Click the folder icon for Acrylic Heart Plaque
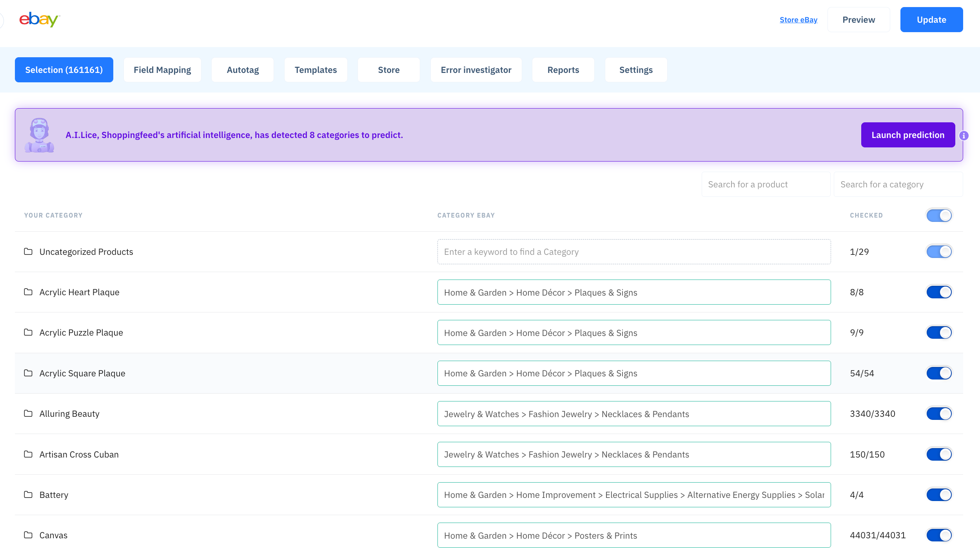Viewport: 980px width, 552px height. [x=28, y=292]
